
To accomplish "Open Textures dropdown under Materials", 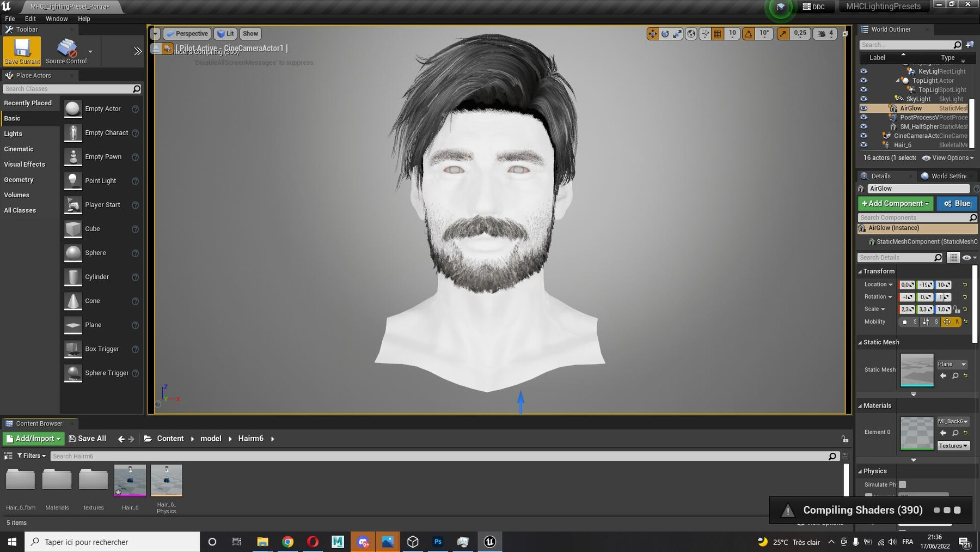I will point(953,446).
